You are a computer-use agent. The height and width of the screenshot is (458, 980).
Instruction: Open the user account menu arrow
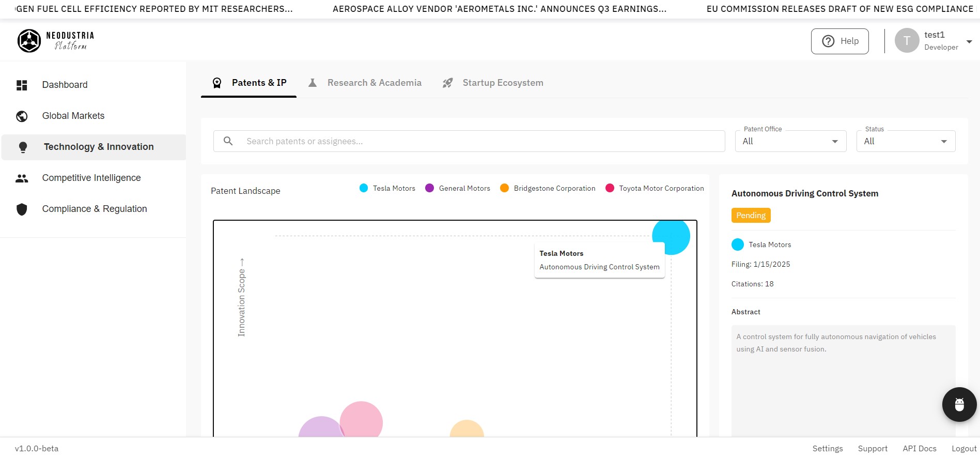tap(969, 41)
